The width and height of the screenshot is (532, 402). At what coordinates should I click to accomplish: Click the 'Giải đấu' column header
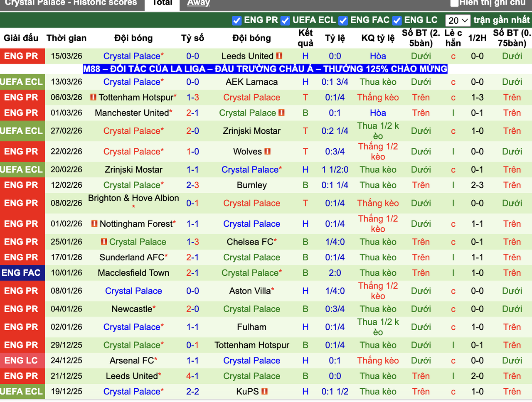[21, 38]
